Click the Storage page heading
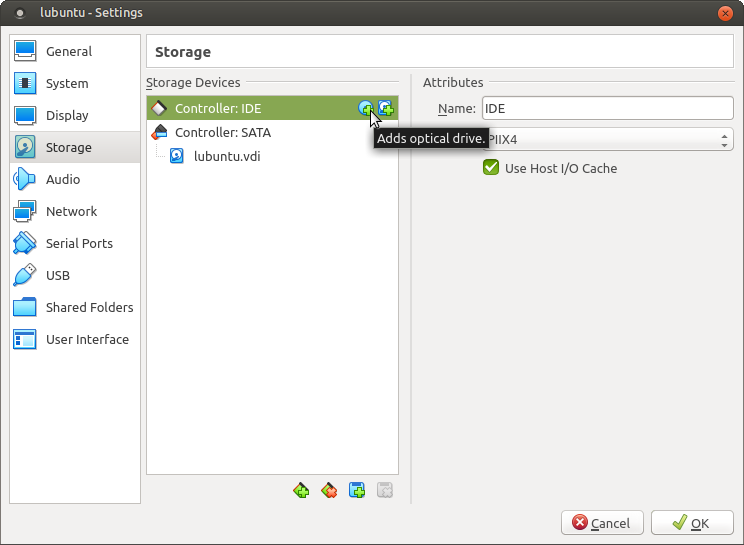The width and height of the screenshot is (744, 545). 183,52
